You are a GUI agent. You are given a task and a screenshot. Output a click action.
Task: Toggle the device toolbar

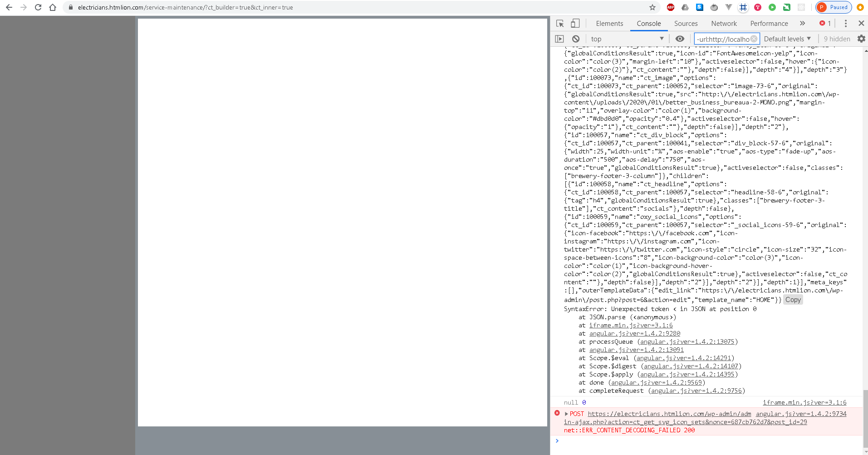pyautogui.click(x=575, y=23)
